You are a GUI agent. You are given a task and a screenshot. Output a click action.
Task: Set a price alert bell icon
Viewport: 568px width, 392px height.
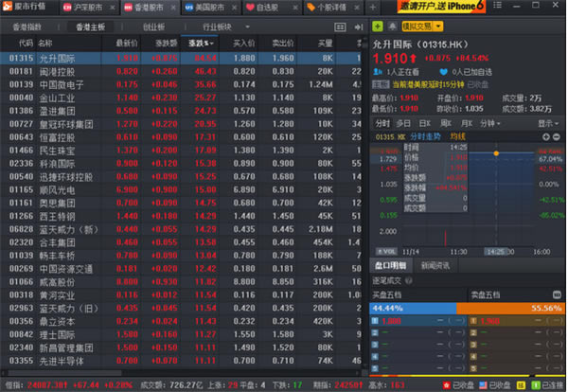point(392,27)
